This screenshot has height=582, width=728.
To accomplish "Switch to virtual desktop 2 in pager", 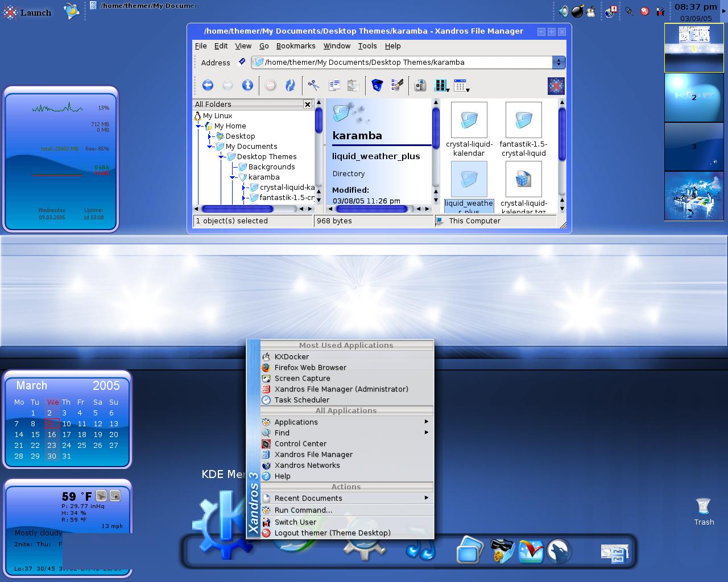I will pyautogui.click(x=693, y=97).
